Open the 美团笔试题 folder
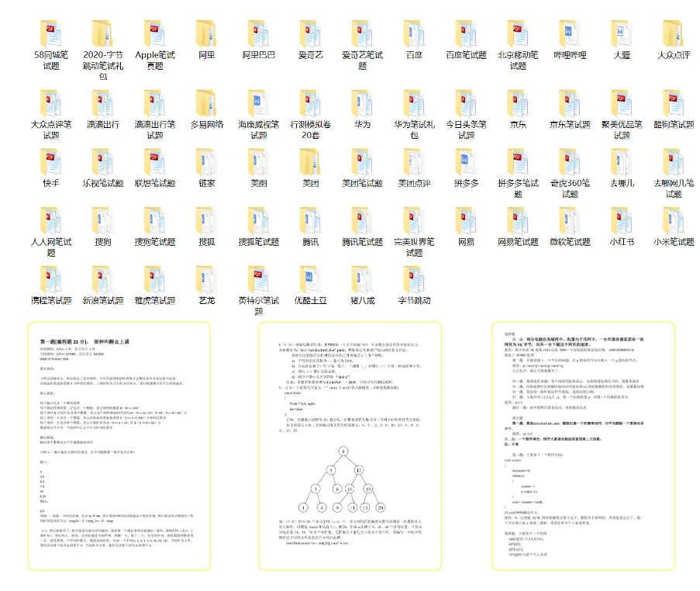The height and width of the screenshot is (591, 700). [363, 162]
